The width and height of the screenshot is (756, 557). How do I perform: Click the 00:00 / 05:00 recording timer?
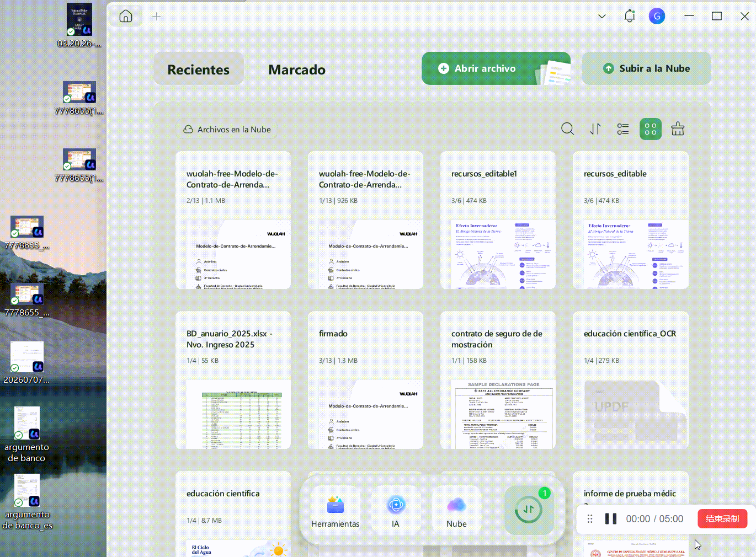pyautogui.click(x=654, y=519)
